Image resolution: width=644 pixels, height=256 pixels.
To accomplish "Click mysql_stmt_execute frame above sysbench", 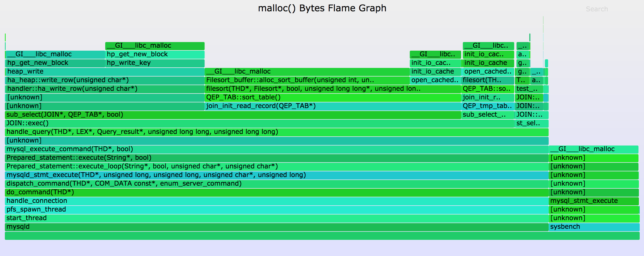I will tap(594, 201).
